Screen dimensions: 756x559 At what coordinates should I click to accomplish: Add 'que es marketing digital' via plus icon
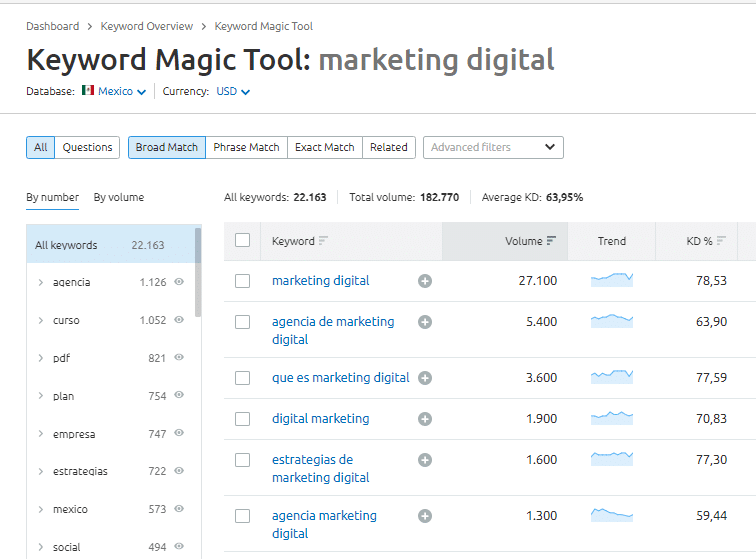point(425,378)
